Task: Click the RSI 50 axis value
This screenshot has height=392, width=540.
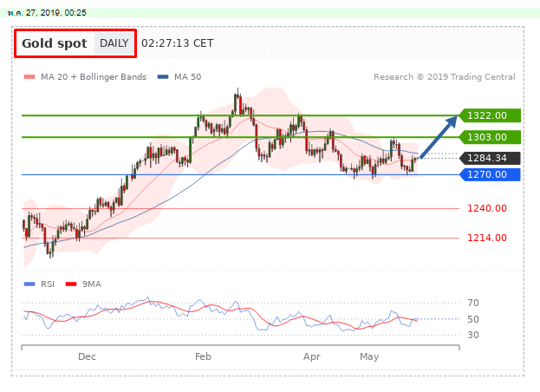Action: (473, 319)
